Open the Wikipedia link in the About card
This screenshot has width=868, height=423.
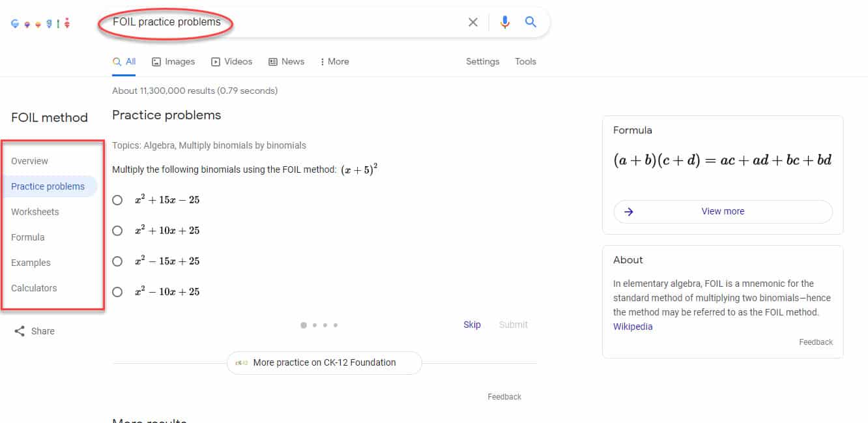pos(632,326)
